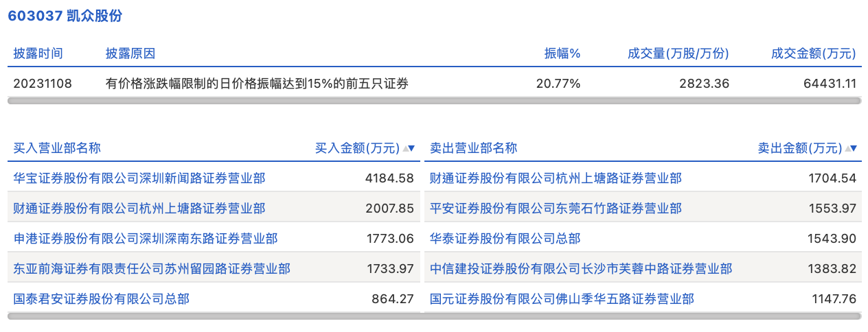
Task: Open 国元证券佛山季华五路证券营业部 link
Action: pos(562,299)
